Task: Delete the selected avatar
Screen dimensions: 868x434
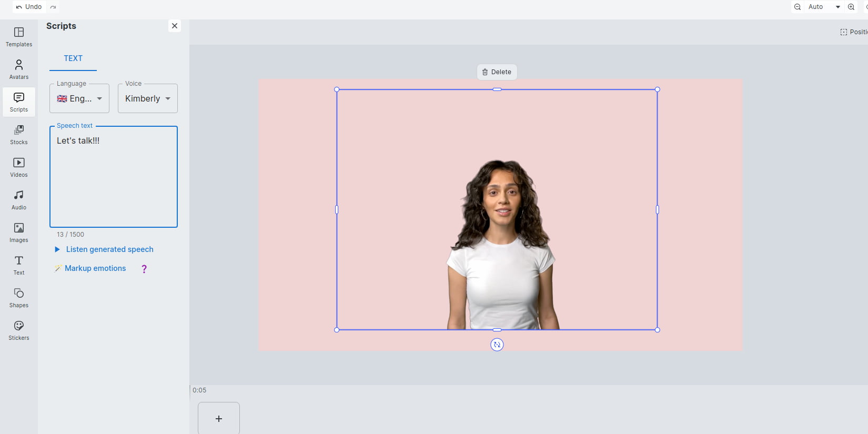Action: click(497, 72)
